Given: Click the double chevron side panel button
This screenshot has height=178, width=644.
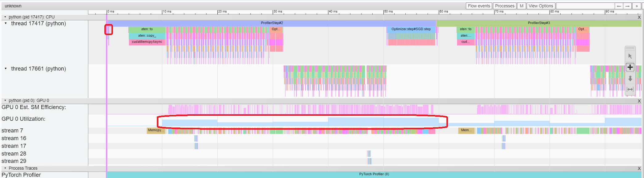Looking at the screenshot, I should click(x=637, y=6).
